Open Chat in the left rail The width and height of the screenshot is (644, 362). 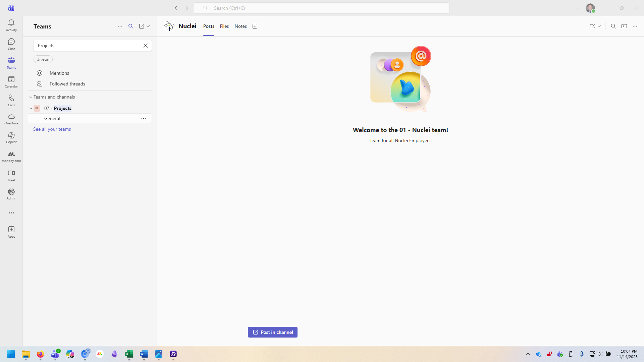[x=11, y=44]
